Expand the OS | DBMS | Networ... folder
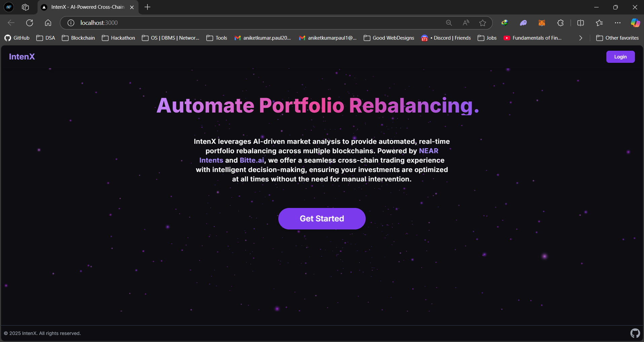The width and height of the screenshot is (644, 342). point(170,38)
